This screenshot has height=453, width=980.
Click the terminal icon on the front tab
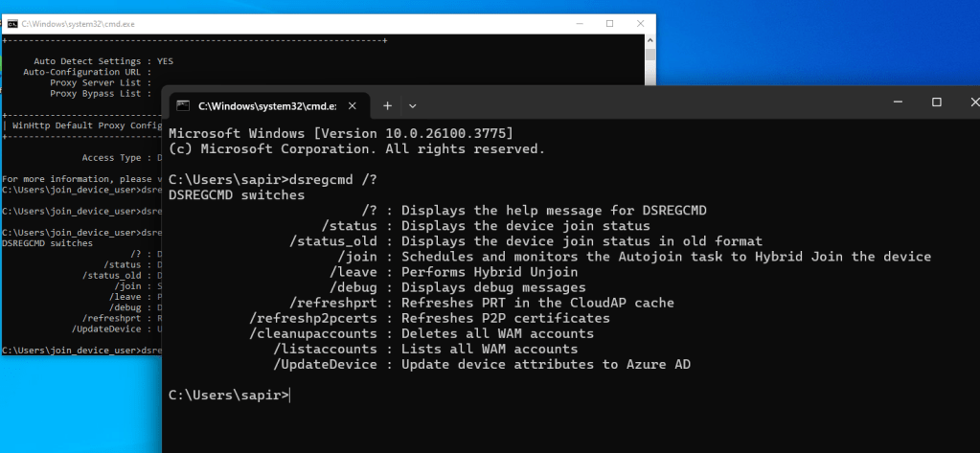click(185, 105)
